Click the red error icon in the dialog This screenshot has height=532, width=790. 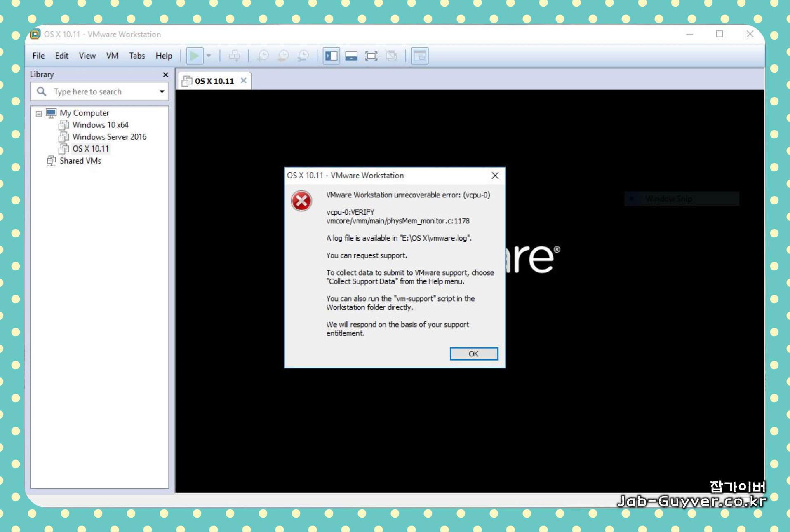coord(301,201)
